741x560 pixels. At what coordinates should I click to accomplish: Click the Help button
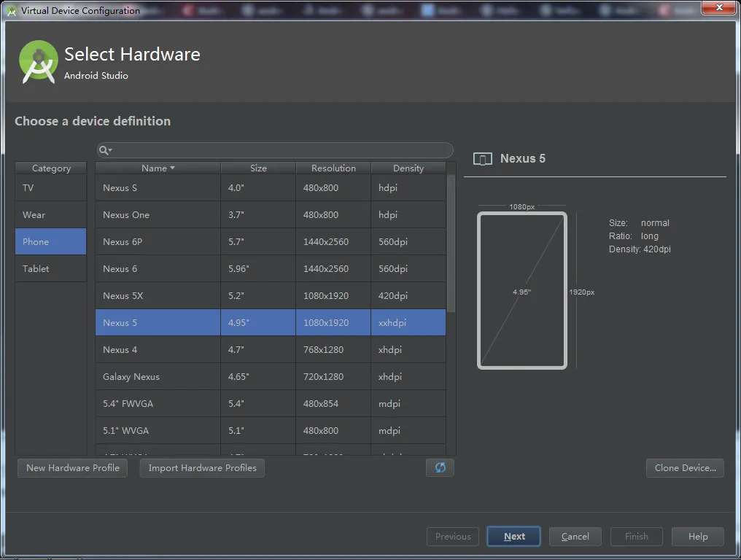coord(697,537)
